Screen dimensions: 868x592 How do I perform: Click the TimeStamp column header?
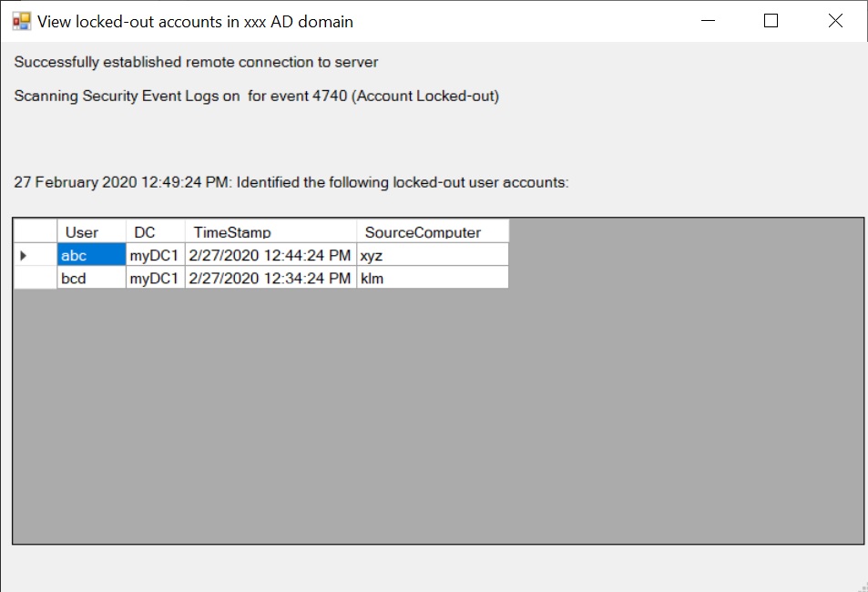(271, 231)
